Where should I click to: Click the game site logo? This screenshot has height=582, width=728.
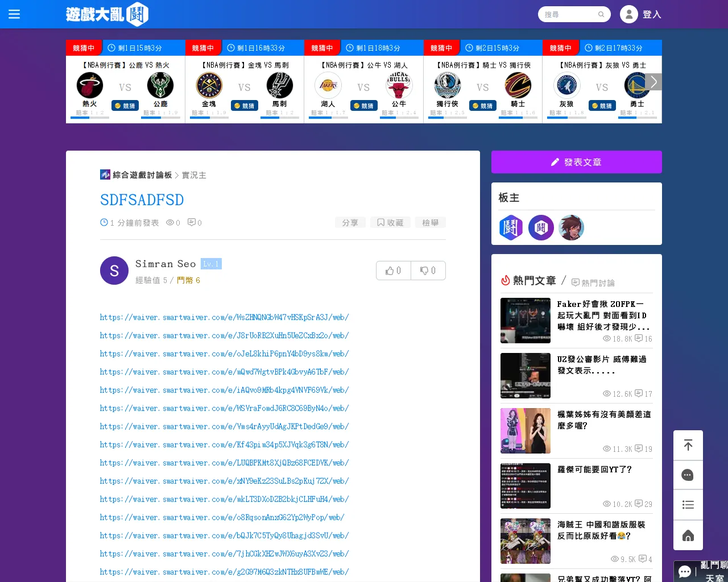pyautogui.click(x=107, y=14)
